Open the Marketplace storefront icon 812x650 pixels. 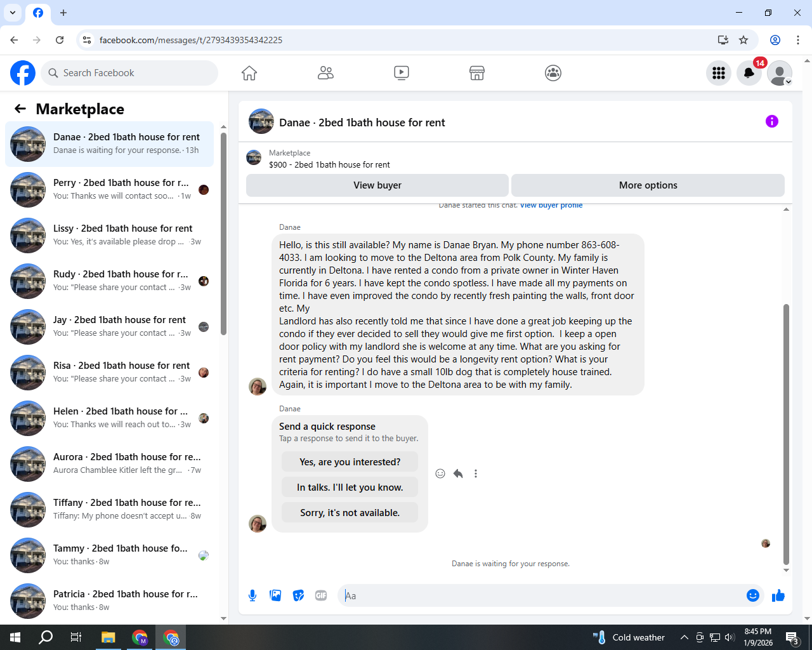tap(477, 73)
